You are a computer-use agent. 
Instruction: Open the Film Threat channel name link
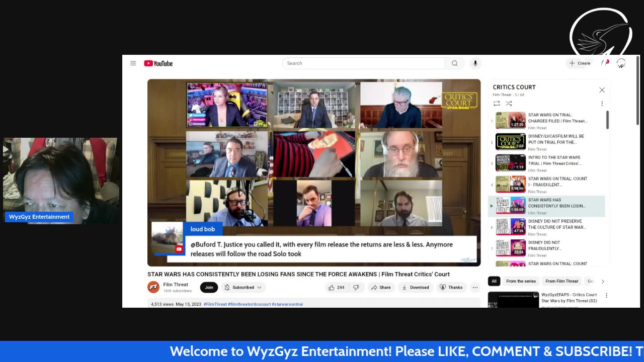(x=176, y=285)
